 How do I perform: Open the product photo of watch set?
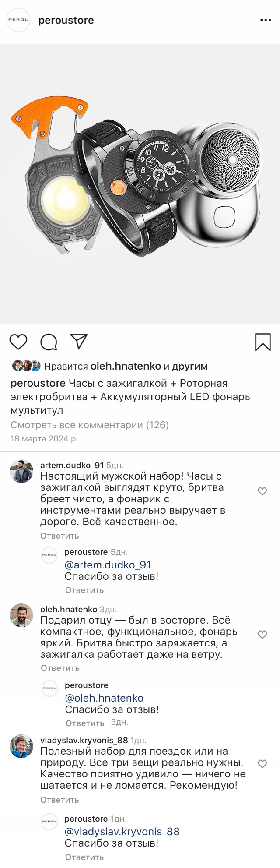(x=140, y=184)
